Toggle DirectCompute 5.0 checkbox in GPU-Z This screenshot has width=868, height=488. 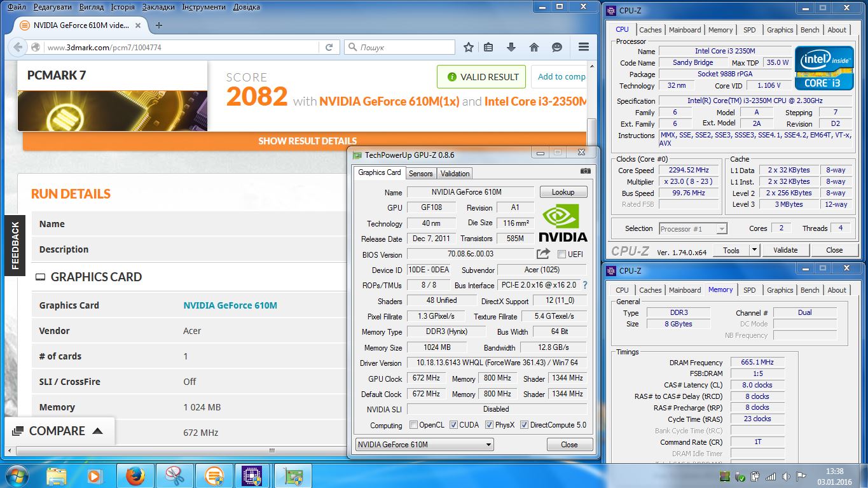(524, 425)
